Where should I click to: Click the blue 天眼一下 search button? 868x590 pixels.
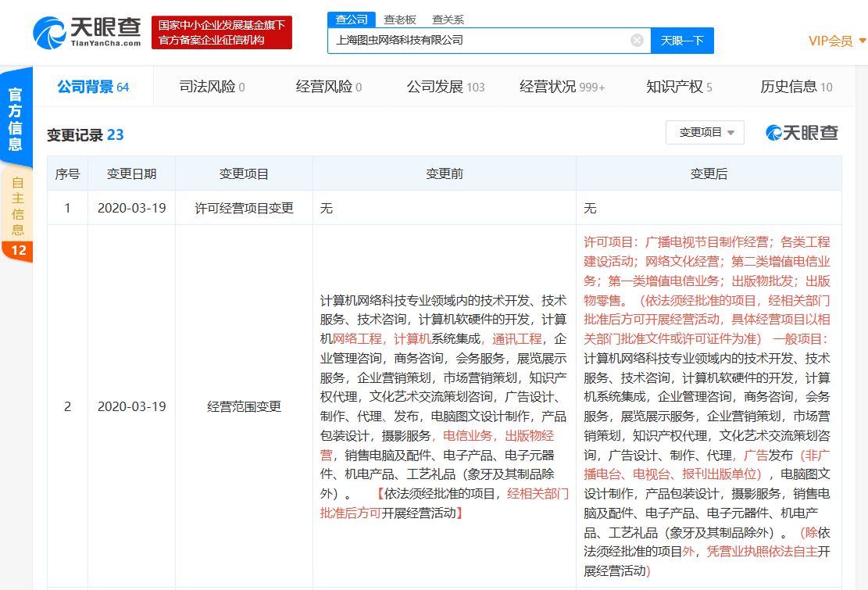pos(681,40)
